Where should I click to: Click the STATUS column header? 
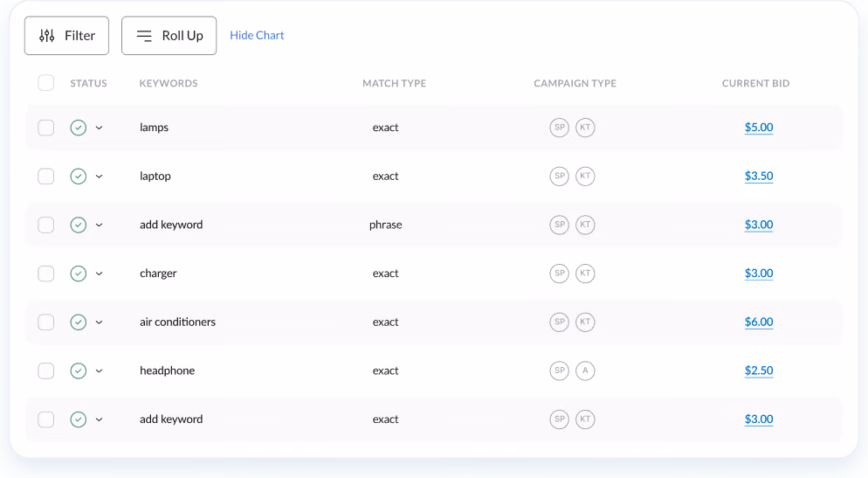(88, 84)
